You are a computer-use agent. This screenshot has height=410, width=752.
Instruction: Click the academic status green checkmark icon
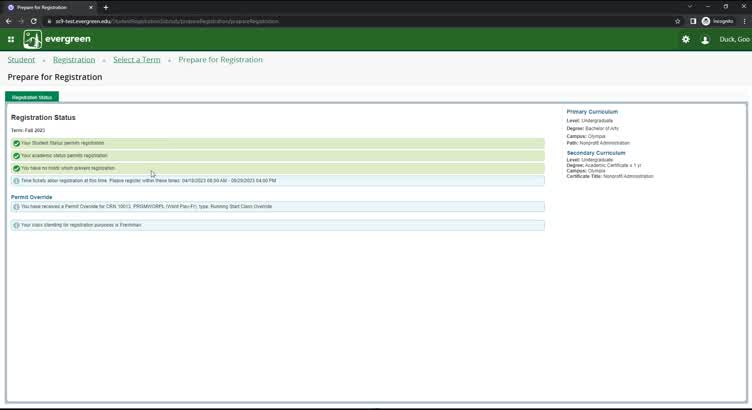(x=16, y=156)
